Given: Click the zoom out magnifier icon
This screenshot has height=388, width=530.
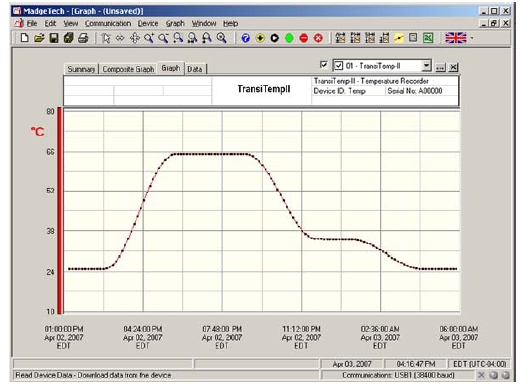Looking at the screenshot, I should (x=164, y=38).
